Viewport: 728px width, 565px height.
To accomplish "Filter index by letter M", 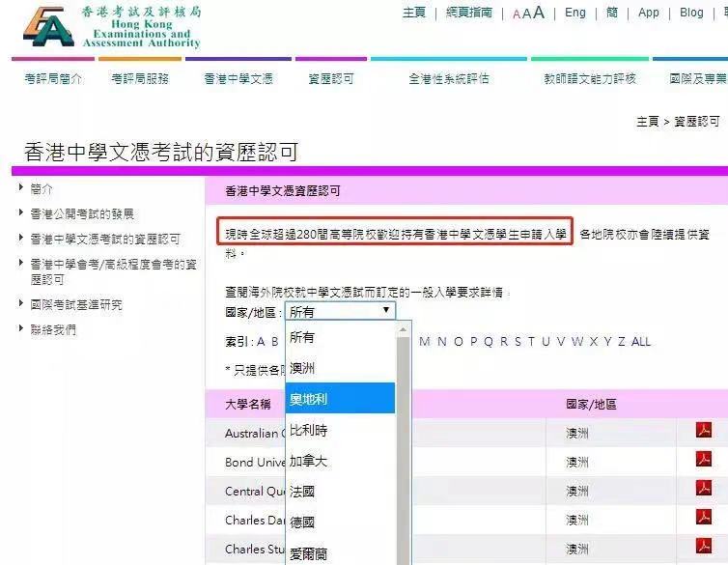I will pyautogui.click(x=425, y=342).
